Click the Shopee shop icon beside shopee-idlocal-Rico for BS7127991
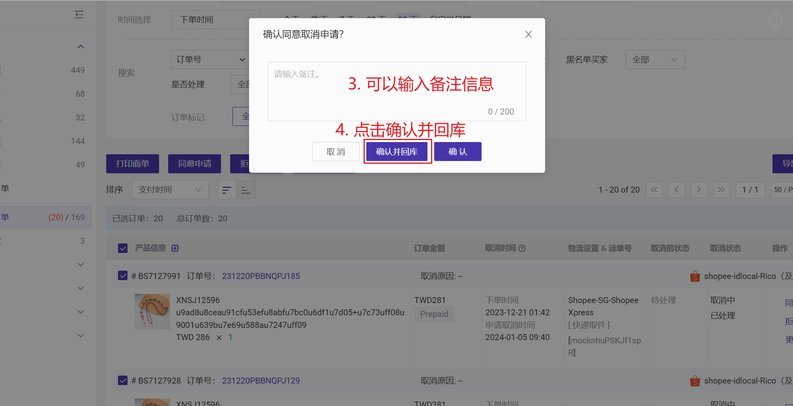This screenshot has height=406, width=793. [x=695, y=276]
